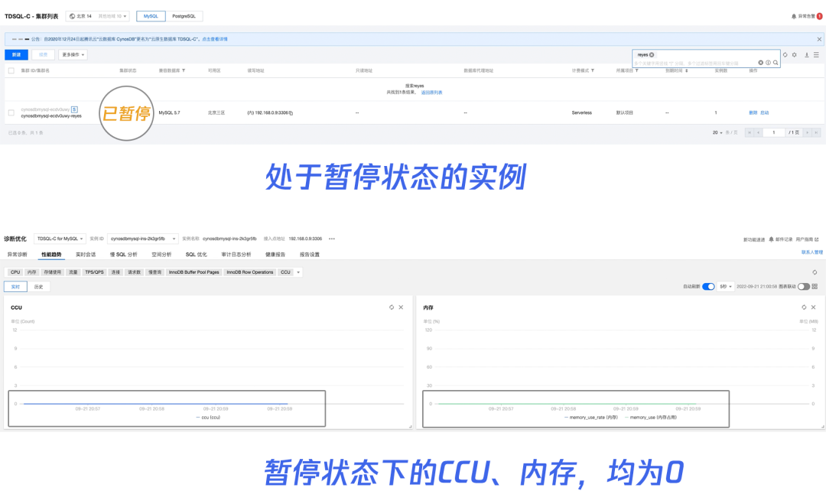Open the 返回原列表 link
This screenshot has height=504, width=826.
pos(431,93)
